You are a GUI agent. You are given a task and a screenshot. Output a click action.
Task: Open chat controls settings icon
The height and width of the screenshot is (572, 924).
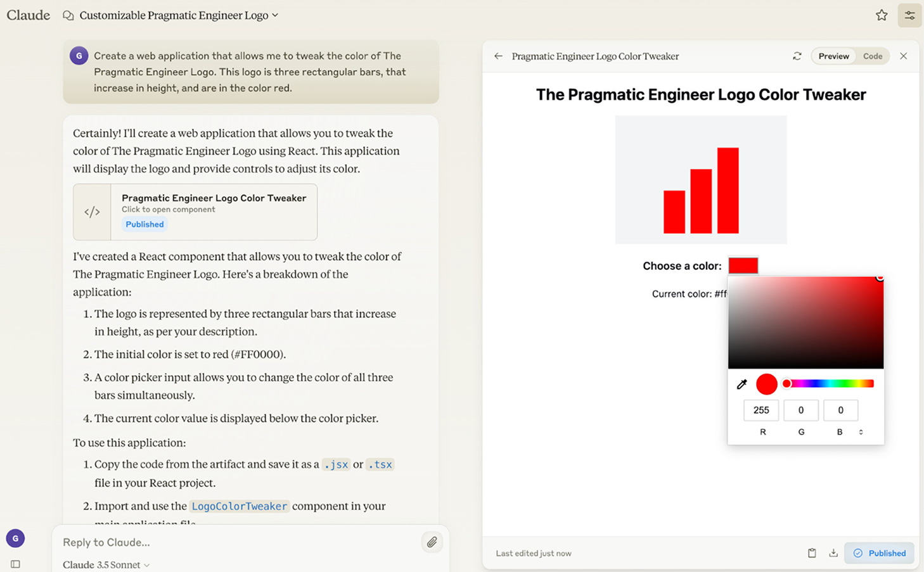point(909,15)
